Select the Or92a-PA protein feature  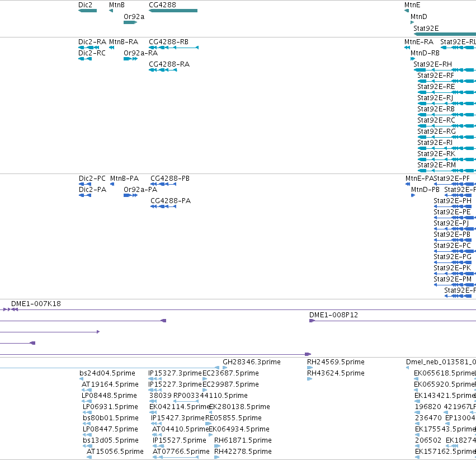click(x=130, y=195)
